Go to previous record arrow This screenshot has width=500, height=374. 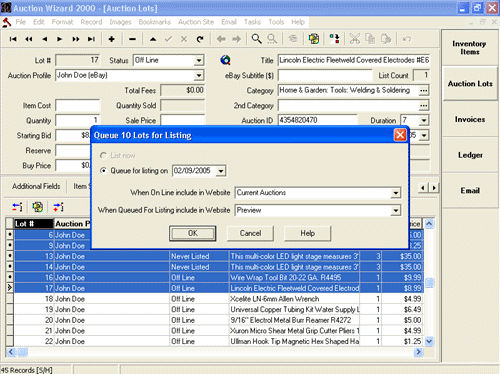pos(45,39)
